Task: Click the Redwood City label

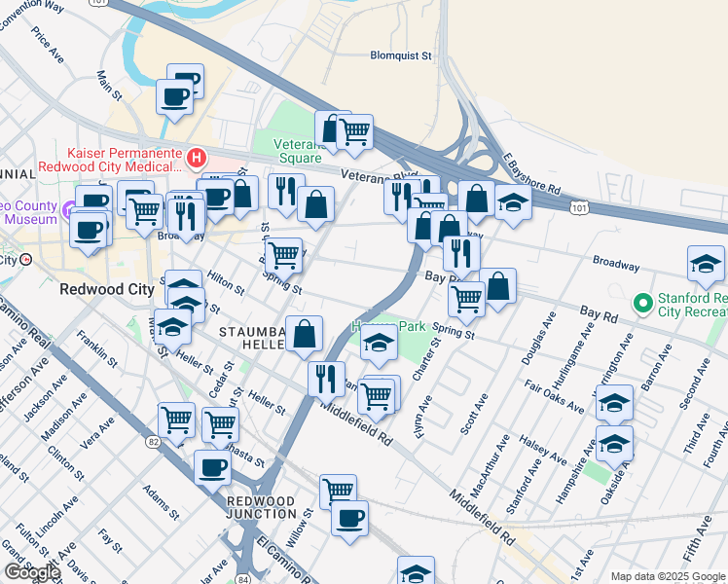Action: (x=107, y=290)
